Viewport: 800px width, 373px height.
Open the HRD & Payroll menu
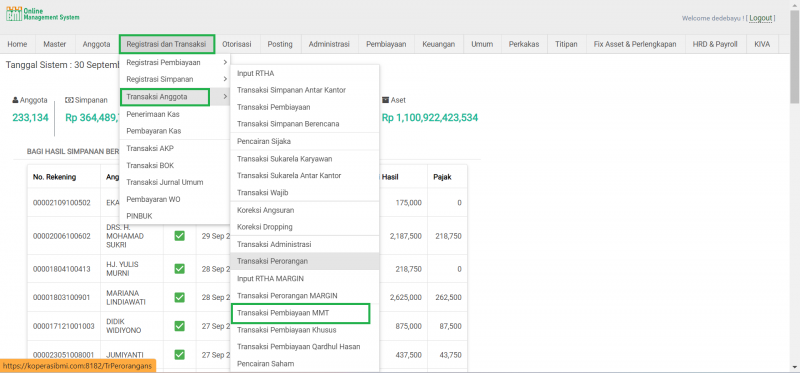pyautogui.click(x=715, y=44)
